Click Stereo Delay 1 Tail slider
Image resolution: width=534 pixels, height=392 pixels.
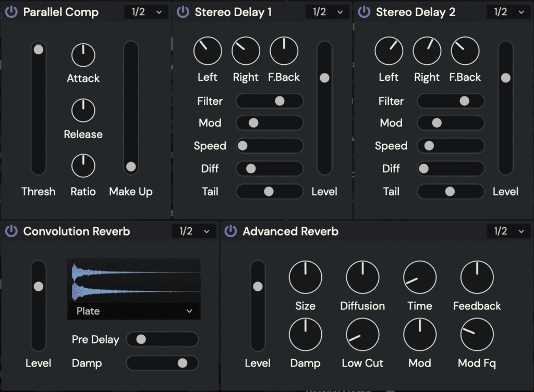(x=270, y=192)
